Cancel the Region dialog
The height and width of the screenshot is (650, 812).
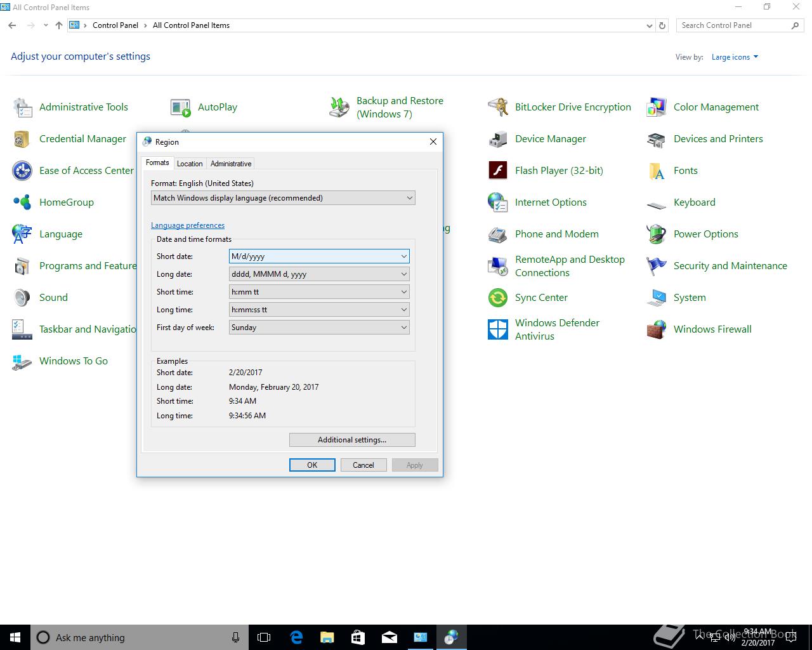[363, 465]
